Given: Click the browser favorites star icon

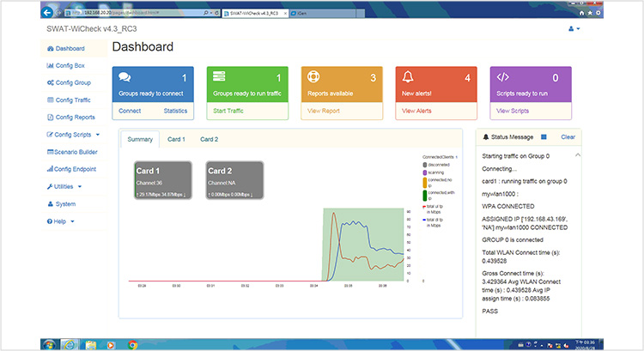Looking at the screenshot, I should (590, 13).
